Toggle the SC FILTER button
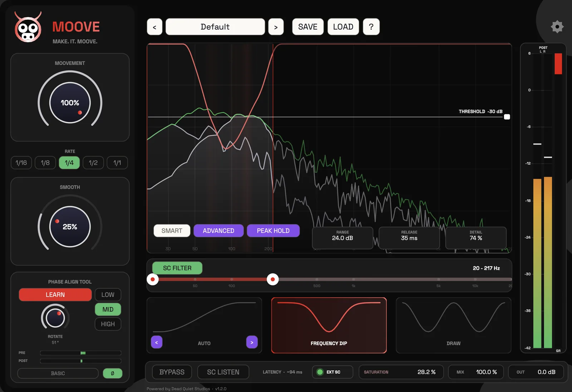Screen dimensions: 572x392 click(x=177, y=268)
